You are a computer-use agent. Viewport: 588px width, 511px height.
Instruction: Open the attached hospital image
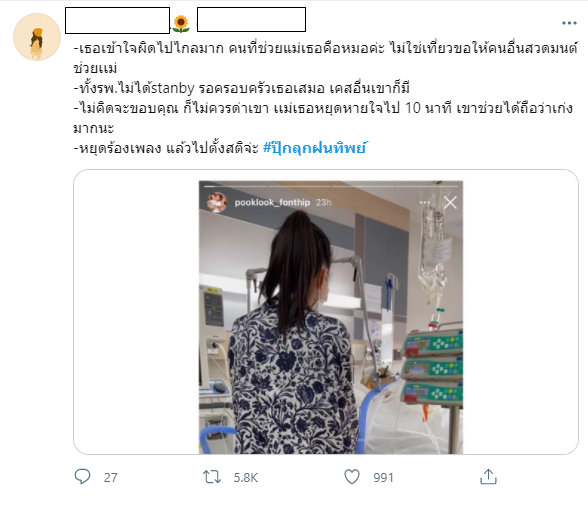click(x=331, y=317)
